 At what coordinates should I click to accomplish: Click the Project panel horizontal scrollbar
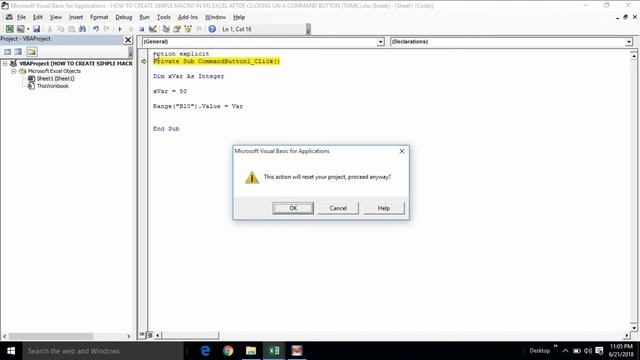[x=51, y=336]
